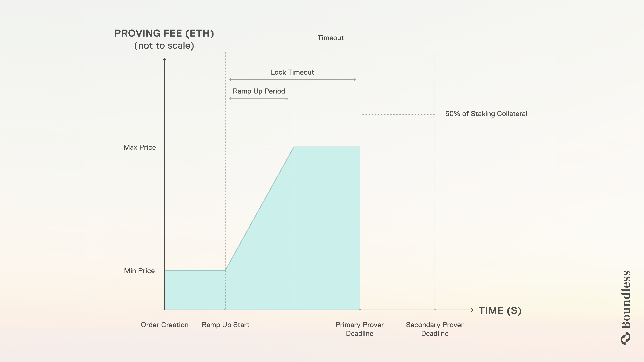
Task: Click the 50% of Staking Collateral label
Action: (x=486, y=114)
